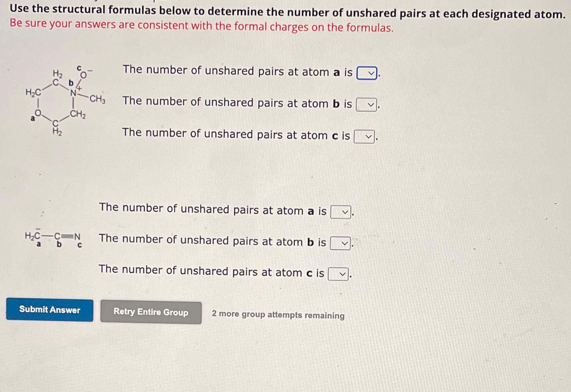This screenshot has height=392, width=571.
Task: Select the N+ atom labeled b in the ring structure
Action: (74, 93)
